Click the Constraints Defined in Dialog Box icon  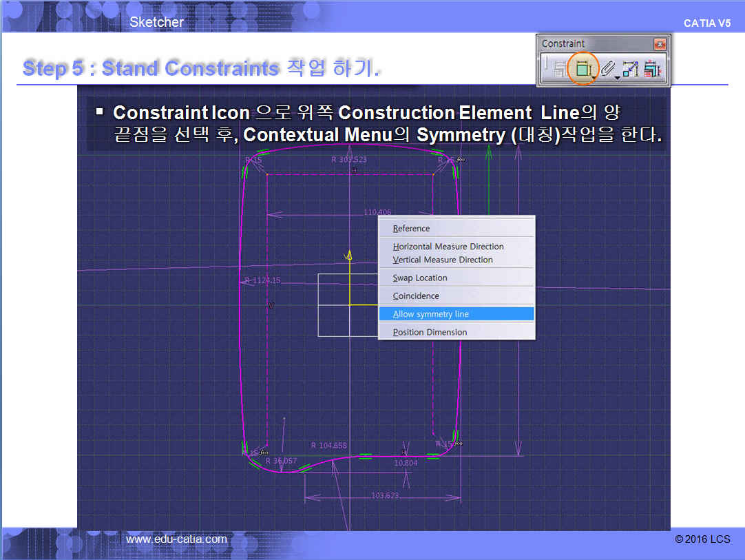pyautogui.click(x=560, y=69)
